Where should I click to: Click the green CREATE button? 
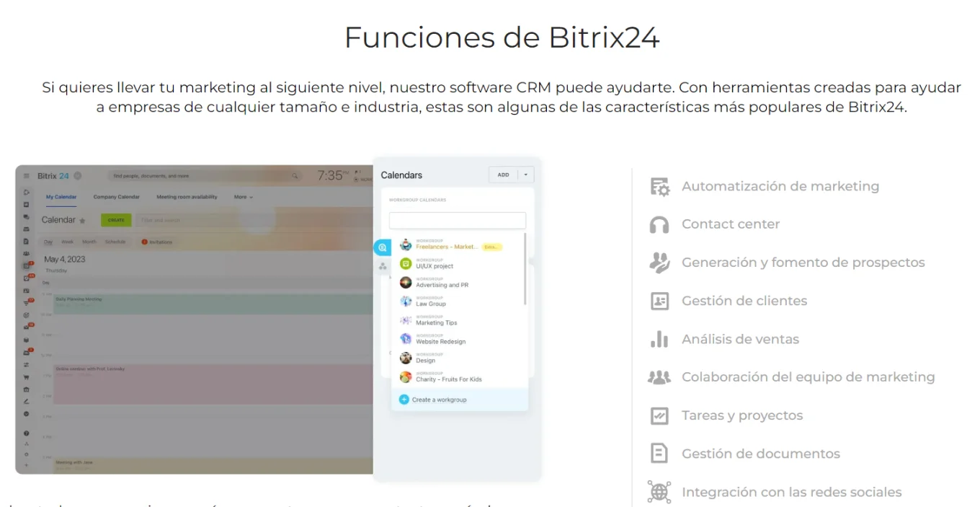(116, 220)
